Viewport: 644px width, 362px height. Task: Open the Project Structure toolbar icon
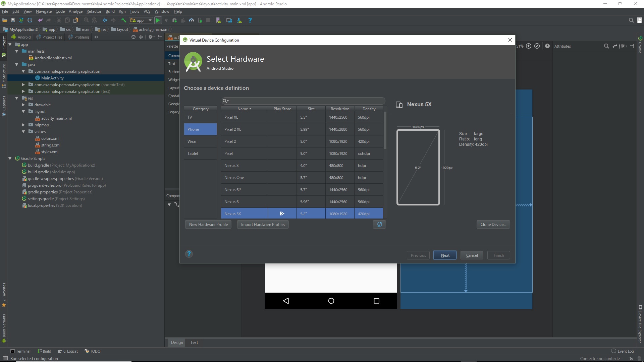click(229, 20)
